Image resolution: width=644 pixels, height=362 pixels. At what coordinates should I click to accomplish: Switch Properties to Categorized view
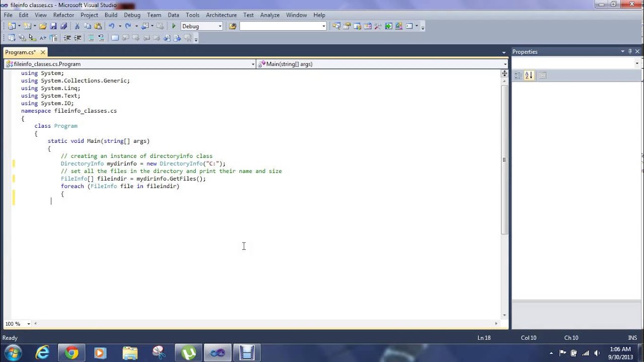[518, 75]
